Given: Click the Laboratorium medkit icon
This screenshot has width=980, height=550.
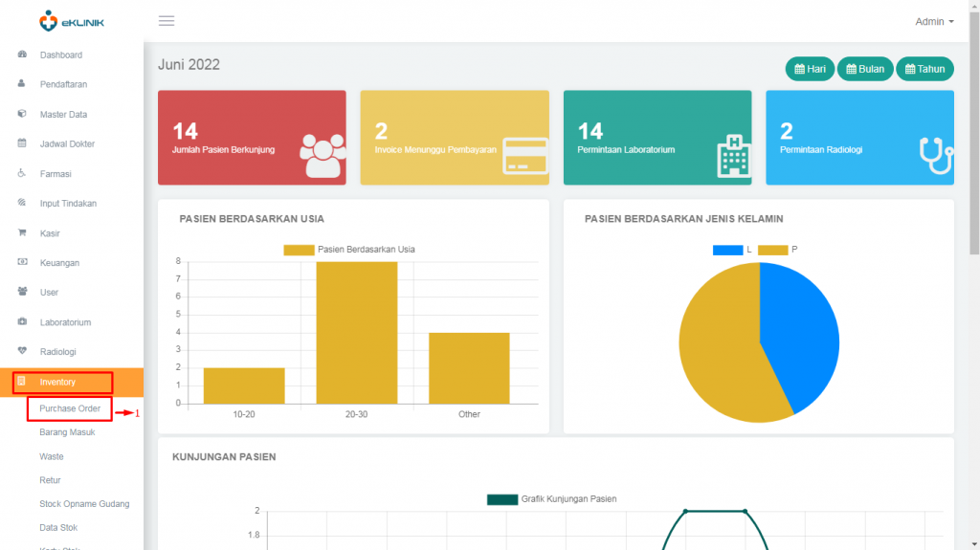Looking at the screenshot, I should click(23, 321).
